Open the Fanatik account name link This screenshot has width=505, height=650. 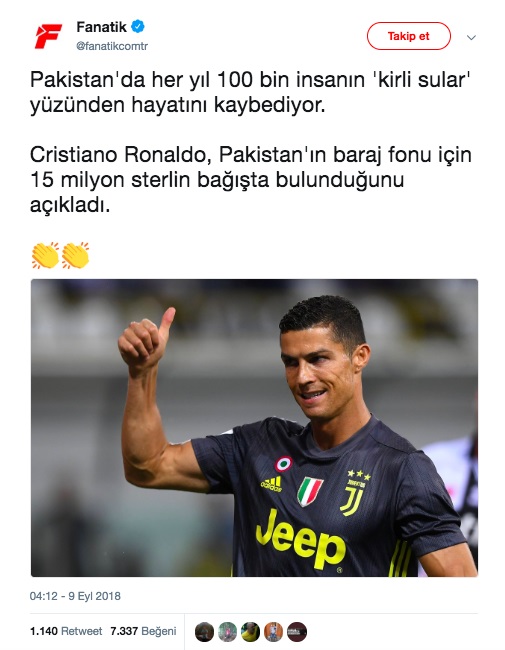coord(102,27)
